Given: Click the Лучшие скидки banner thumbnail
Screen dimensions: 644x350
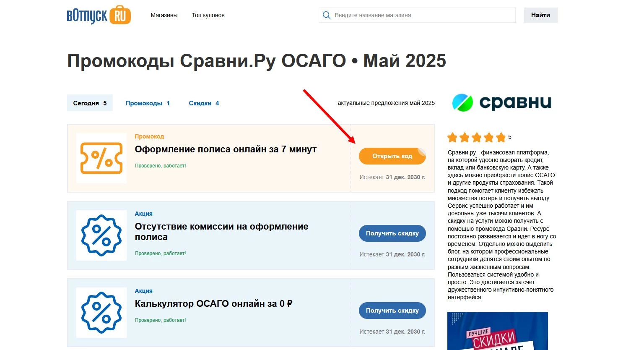Looking at the screenshot, I should [x=497, y=332].
